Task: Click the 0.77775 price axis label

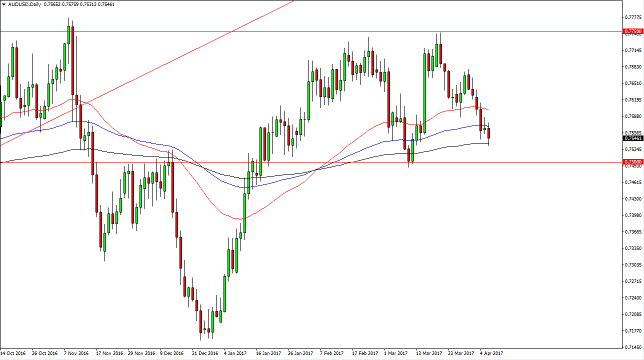Action: (631, 17)
